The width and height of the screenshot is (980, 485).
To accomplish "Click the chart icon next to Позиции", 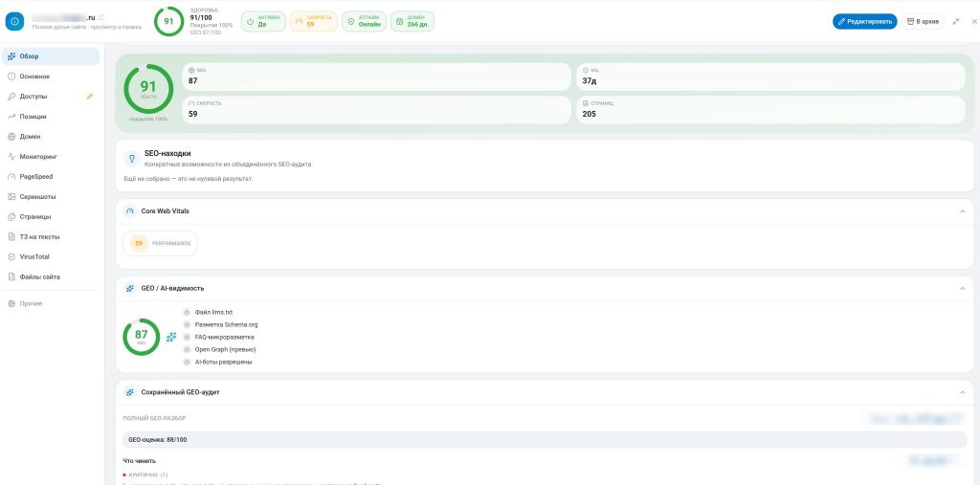I will click(x=11, y=117).
